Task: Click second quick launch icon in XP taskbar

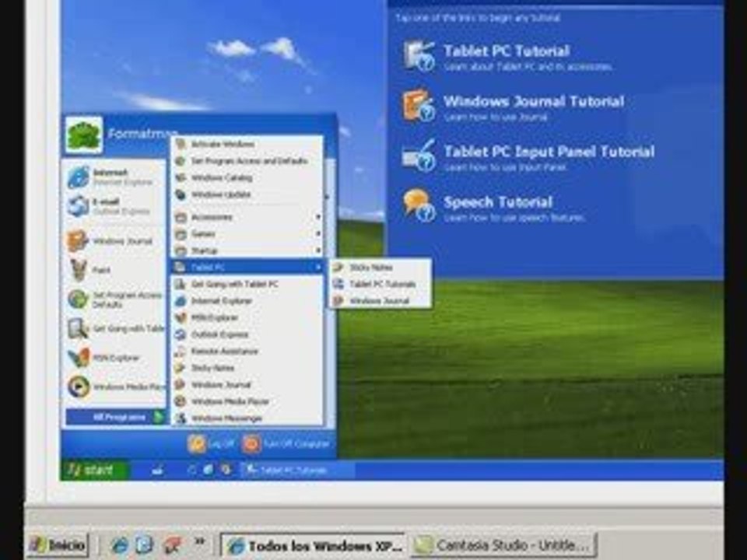Action: pos(209,471)
